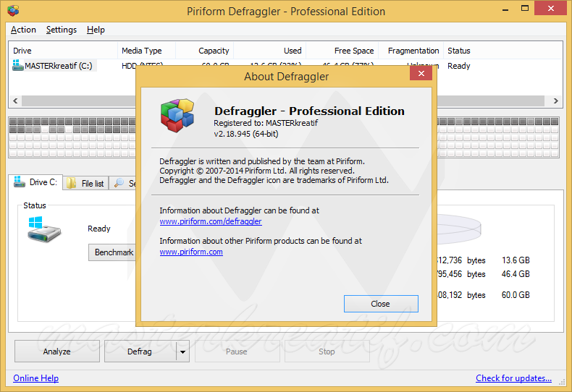Expand the Defrag dropdown arrow
This screenshot has width=572, height=392.
tap(182, 351)
